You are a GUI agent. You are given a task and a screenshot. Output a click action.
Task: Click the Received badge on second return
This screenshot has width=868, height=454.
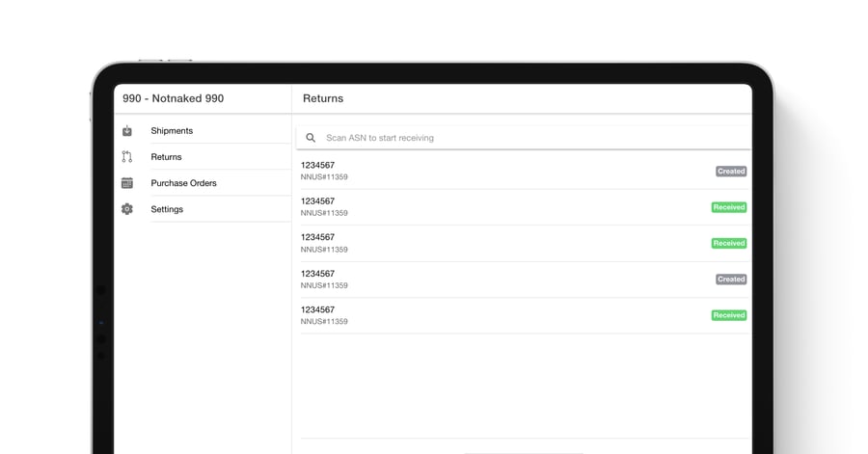pyautogui.click(x=729, y=207)
